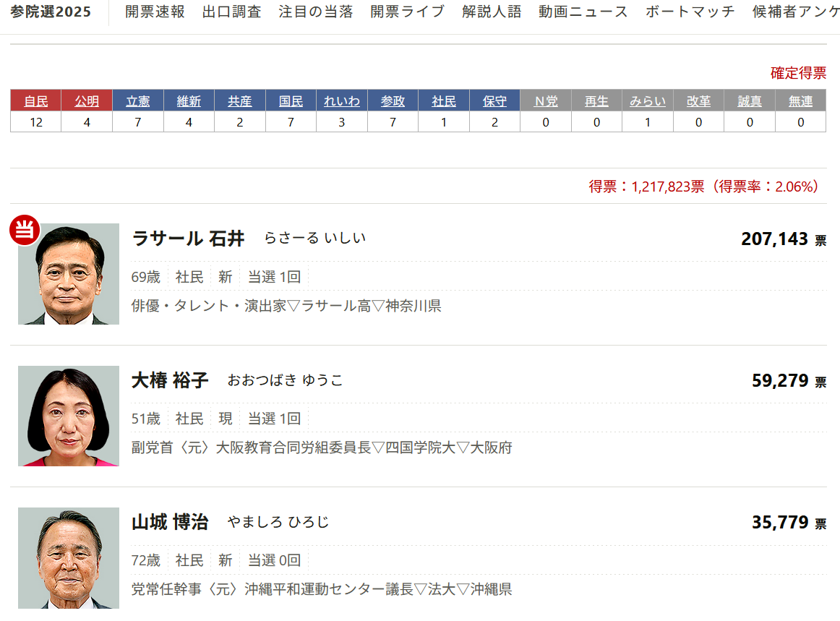
Task: Click the 参院選2025 site title
Action: point(51,12)
